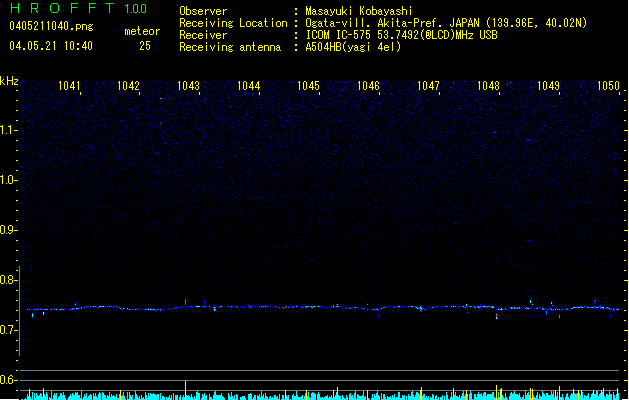Click the time axis marker 1045
The width and height of the screenshot is (629, 400).
[308, 86]
